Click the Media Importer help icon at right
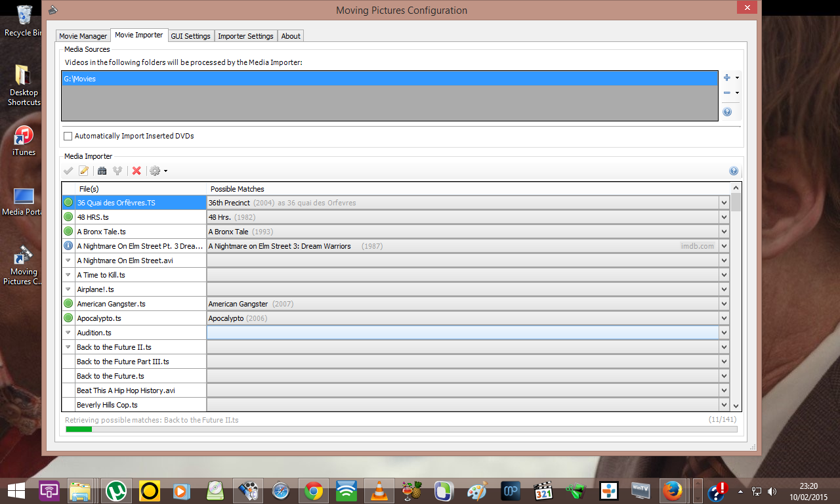This screenshot has width=840, height=504. coord(734,171)
